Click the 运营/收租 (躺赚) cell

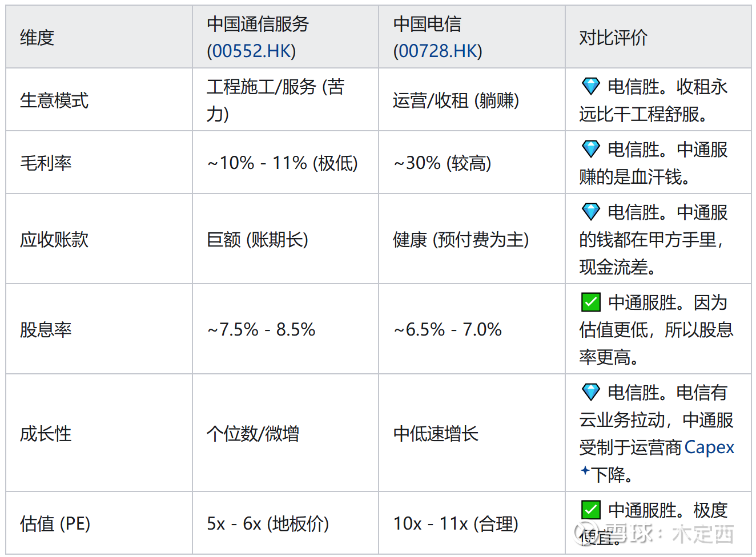[x=456, y=100]
